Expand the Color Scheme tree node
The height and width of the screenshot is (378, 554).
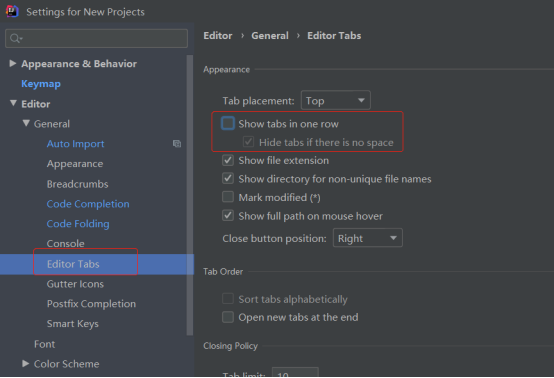pos(25,363)
